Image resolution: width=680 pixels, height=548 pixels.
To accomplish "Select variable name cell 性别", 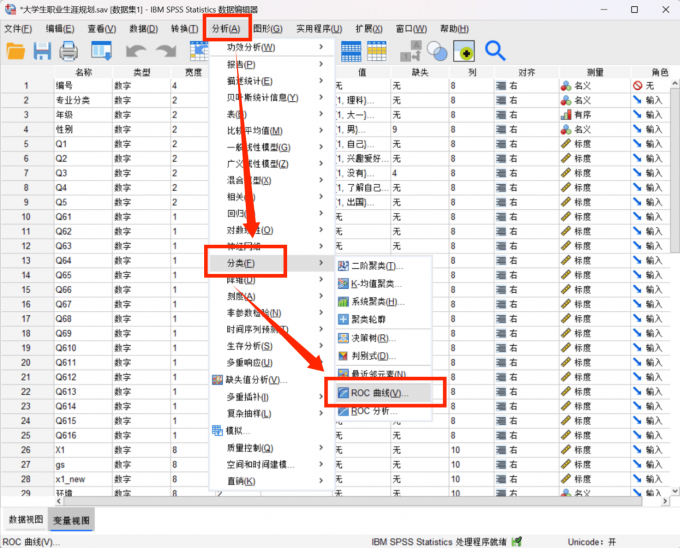I will pyautogui.click(x=83, y=129).
